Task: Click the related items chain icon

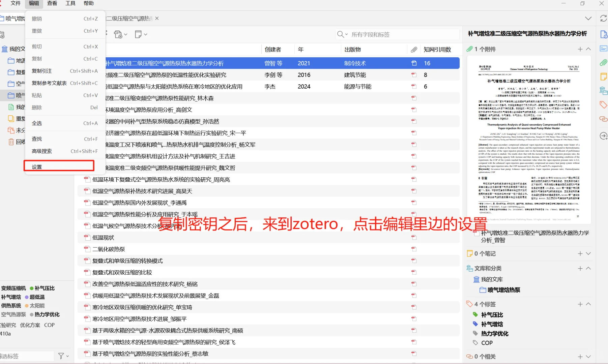Action: [603, 119]
